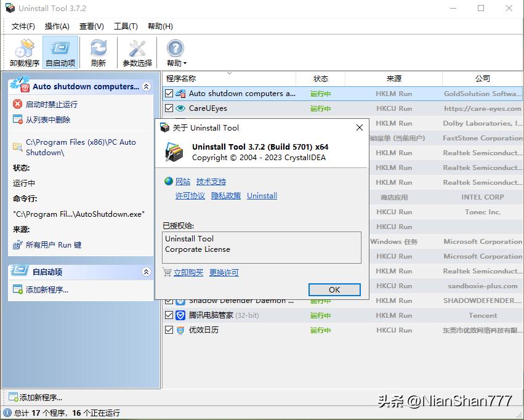Switch to the 卸载程序 uninstaller view
This screenshot has width=524, height=420.
pos(25,52)
